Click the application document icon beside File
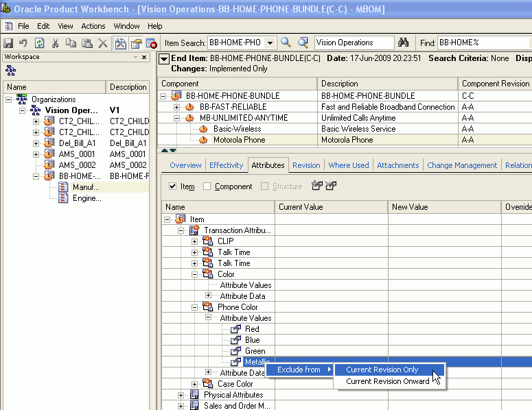 [8, 26]
